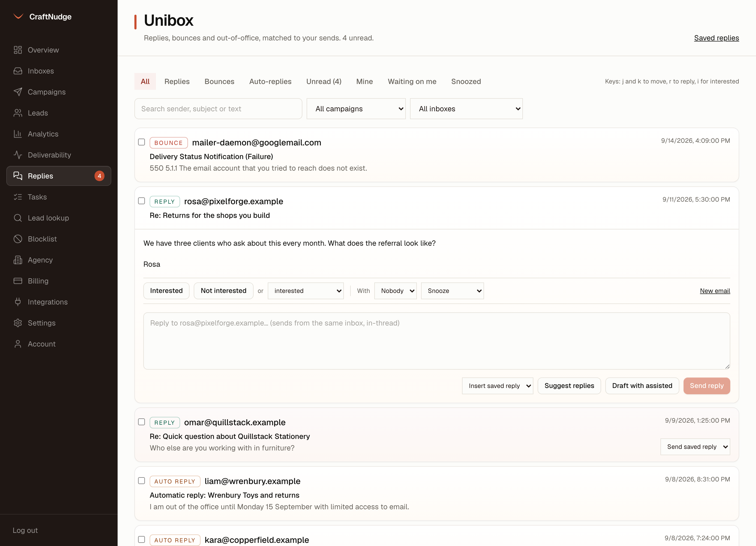
Task: Click the New email link
Action: coord(715,291)
